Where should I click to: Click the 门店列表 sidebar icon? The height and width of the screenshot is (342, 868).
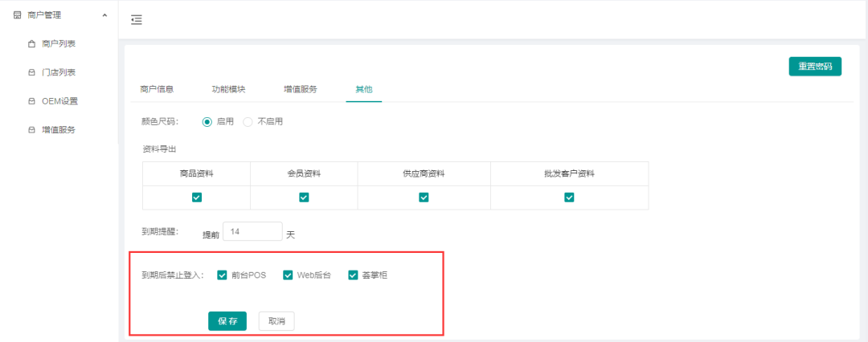(x=31, y=73)
